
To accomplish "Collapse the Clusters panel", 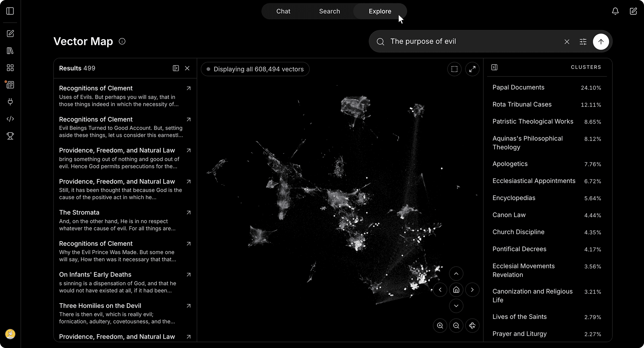I will pos(494,67).
